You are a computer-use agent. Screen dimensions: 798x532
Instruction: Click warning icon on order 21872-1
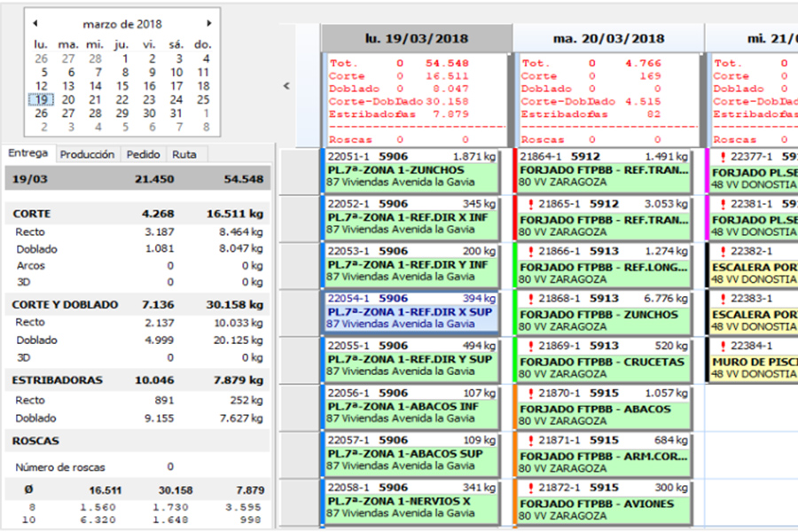pyautogui.click(x=531, y=488)
